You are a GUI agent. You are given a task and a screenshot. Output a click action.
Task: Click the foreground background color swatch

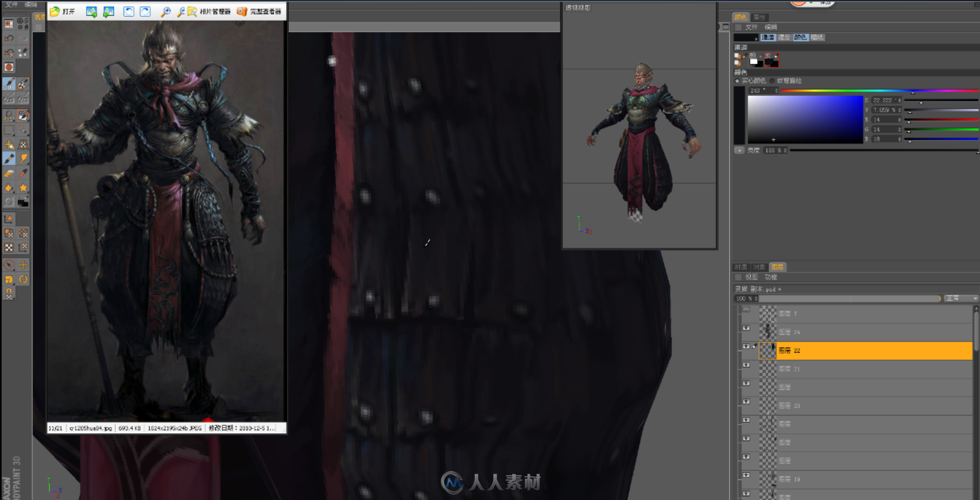[x=23, y=202]
